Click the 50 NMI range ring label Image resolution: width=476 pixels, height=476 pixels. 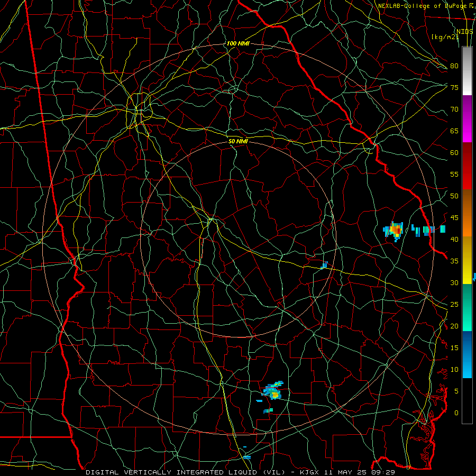point(239,141)
